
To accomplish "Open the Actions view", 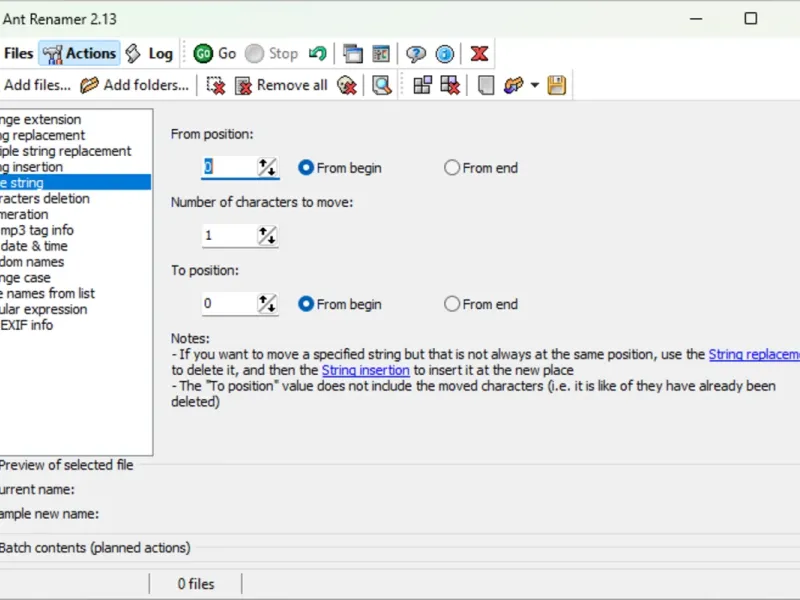I will [80, 53].
